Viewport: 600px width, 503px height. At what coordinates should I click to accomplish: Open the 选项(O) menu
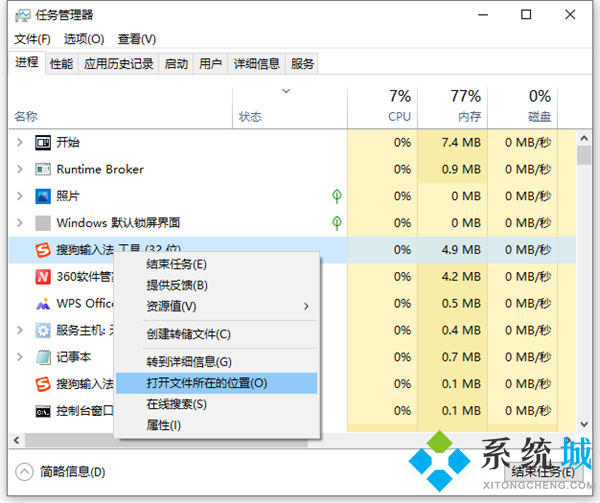[84, 39]
